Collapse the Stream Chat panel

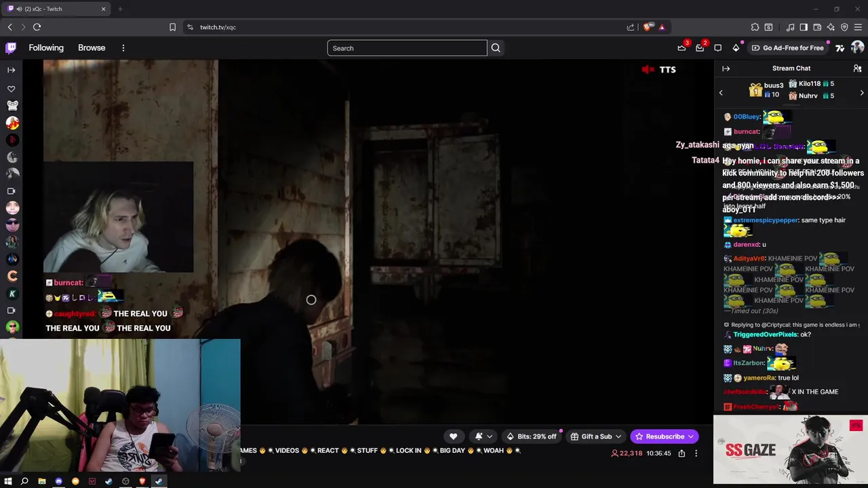(726, 68)
